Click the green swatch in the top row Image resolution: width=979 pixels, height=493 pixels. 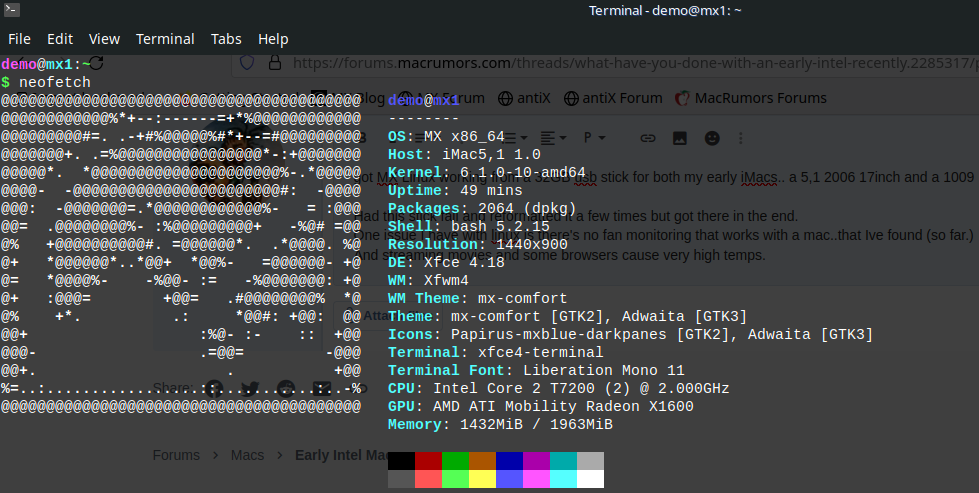455,461
